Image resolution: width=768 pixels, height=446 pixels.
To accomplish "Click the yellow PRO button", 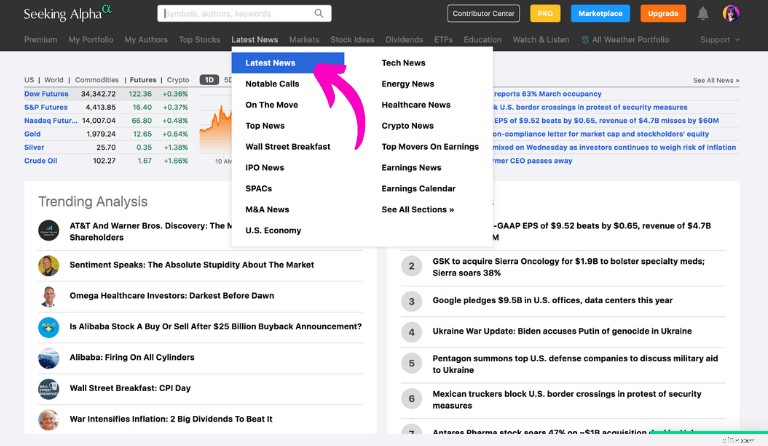I will [545, 13].
